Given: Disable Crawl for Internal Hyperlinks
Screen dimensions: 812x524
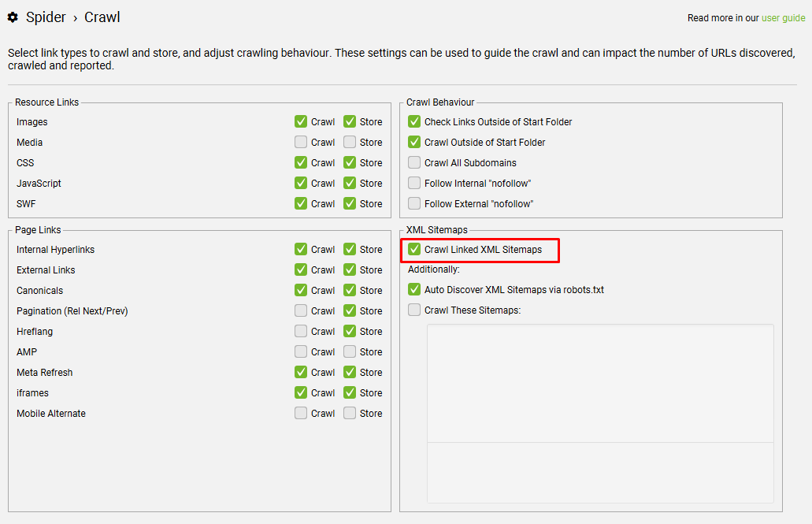Looking at the screenshot, I should pos(301,249).
